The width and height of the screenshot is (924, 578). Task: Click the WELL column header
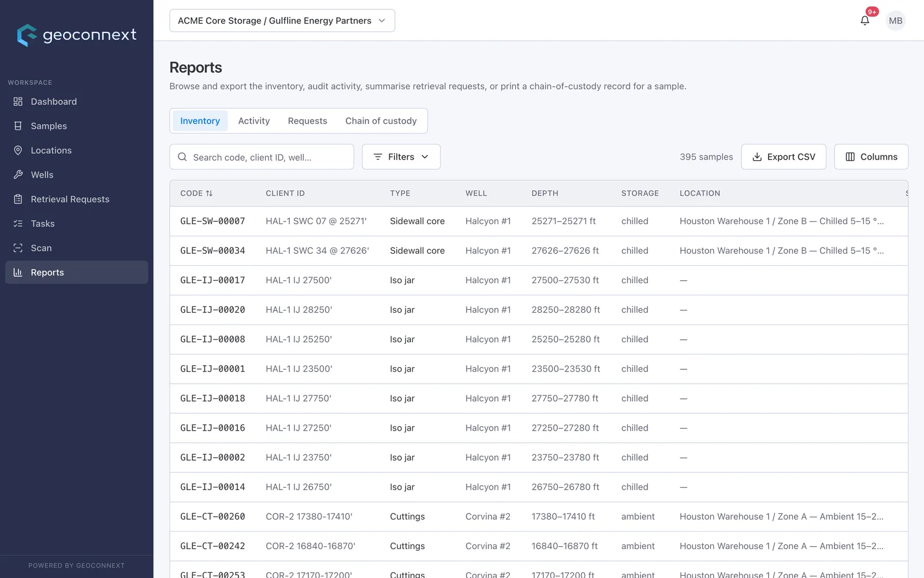click(476, 193)
